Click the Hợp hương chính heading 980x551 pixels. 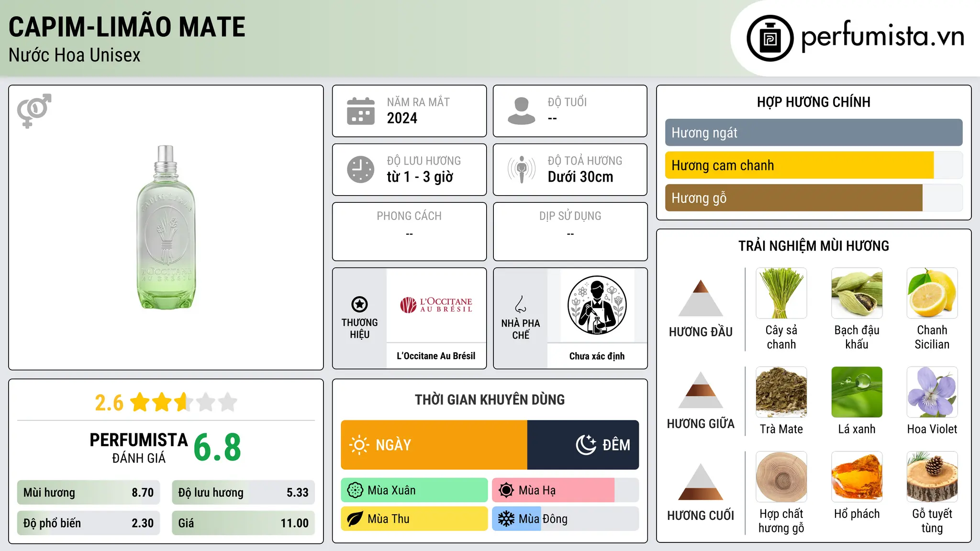(x=813, y=102)
